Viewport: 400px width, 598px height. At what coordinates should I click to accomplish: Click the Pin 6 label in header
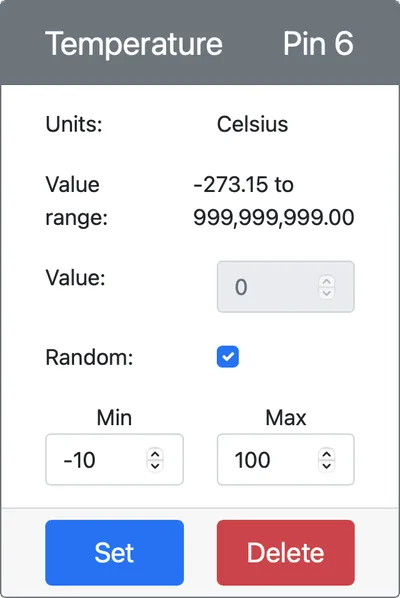(318, 43)
